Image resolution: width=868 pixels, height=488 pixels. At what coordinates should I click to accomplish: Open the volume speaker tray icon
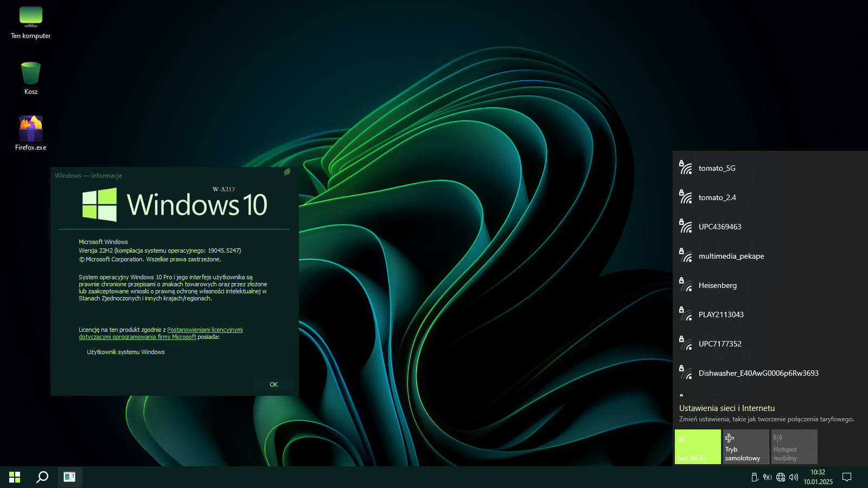point(794,477)
